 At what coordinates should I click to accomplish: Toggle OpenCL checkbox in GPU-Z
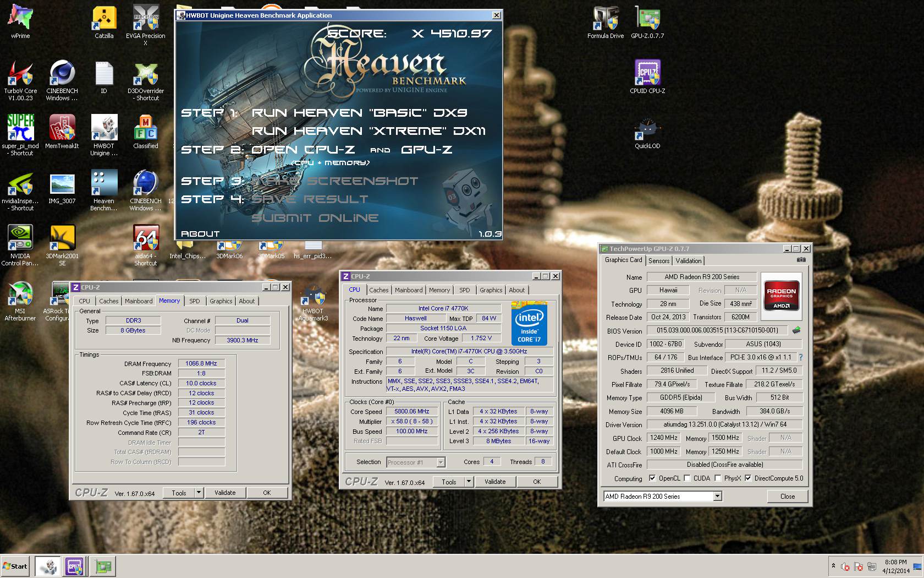click(x=652, y=478)
